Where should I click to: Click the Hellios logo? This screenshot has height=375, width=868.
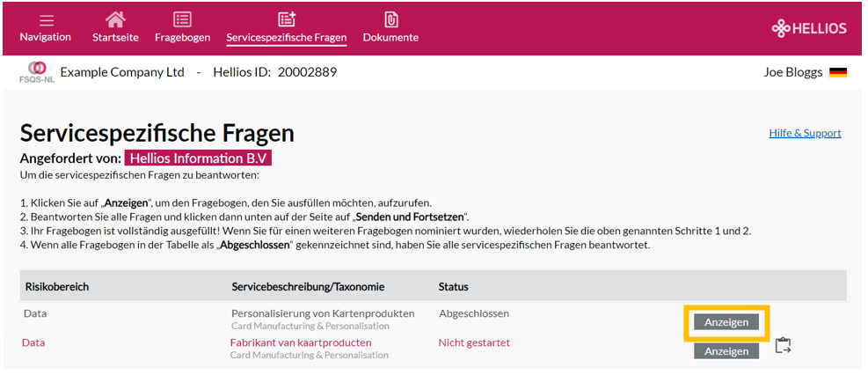coord(809,28)
